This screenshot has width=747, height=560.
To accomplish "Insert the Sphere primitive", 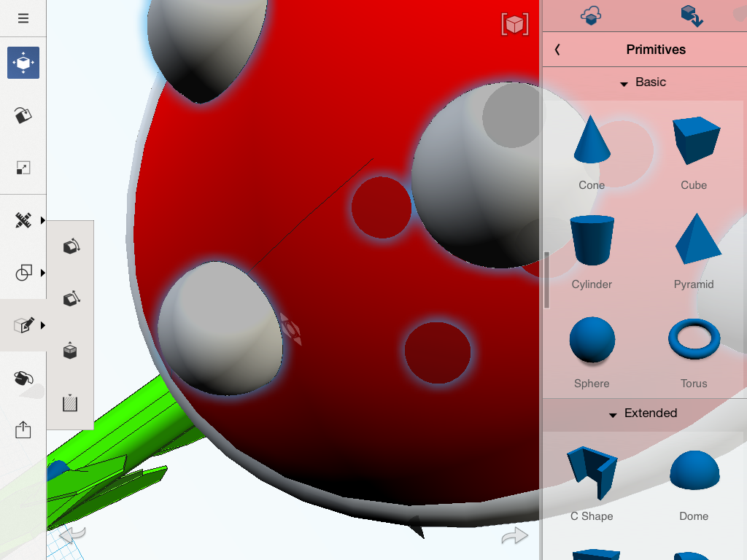I will click(x=592, y=352).
